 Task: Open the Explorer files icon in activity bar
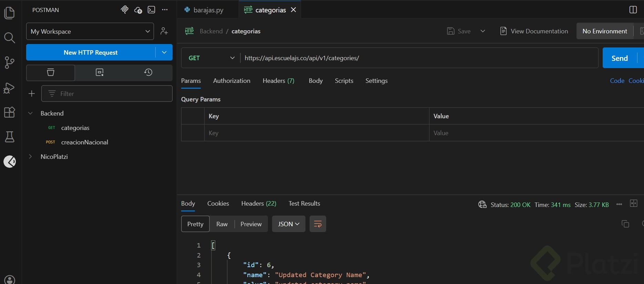click(x=9, y=13)
